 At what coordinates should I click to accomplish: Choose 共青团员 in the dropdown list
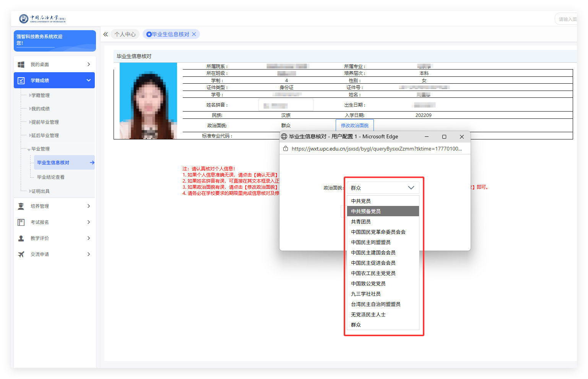tap(361, 222)
